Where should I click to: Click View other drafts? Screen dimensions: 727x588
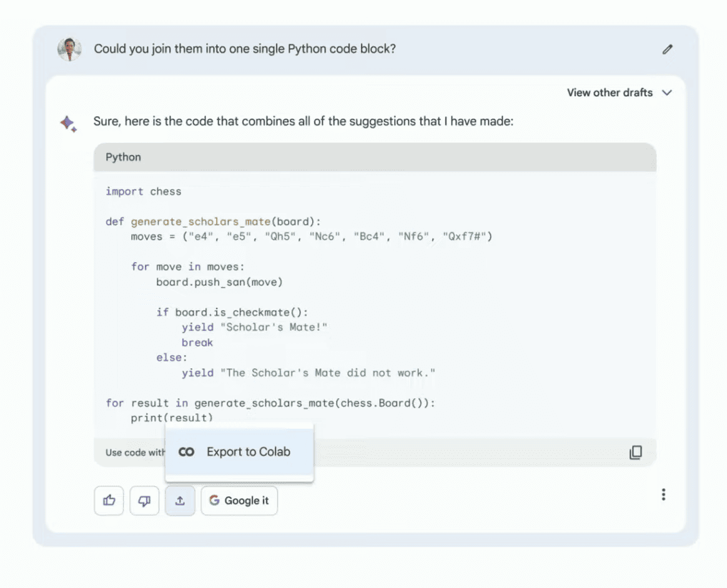[x=609, y=92]
